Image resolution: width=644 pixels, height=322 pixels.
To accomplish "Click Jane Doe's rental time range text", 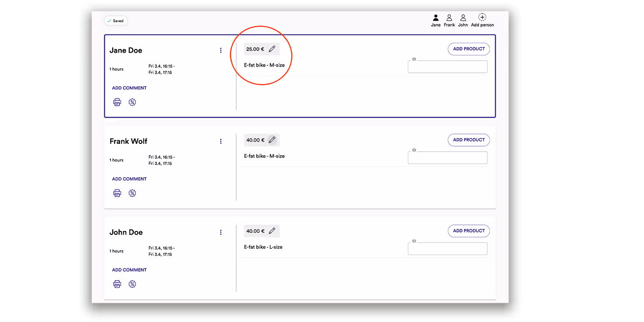I will pyautogui.click(x=161, y=69).
